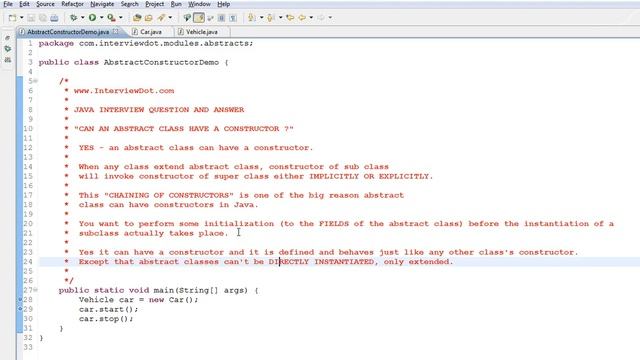This screenshot has width=640, height=360.
Task: Open the Next Annotation dropdown arrow
Action: (261, 18)
